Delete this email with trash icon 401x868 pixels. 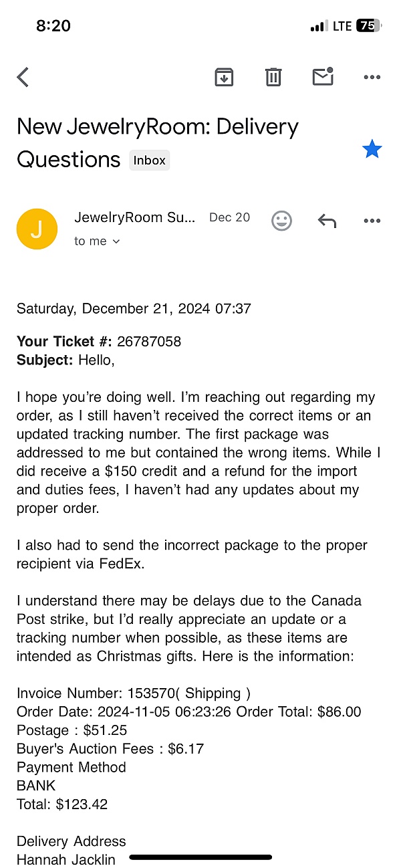273,78
